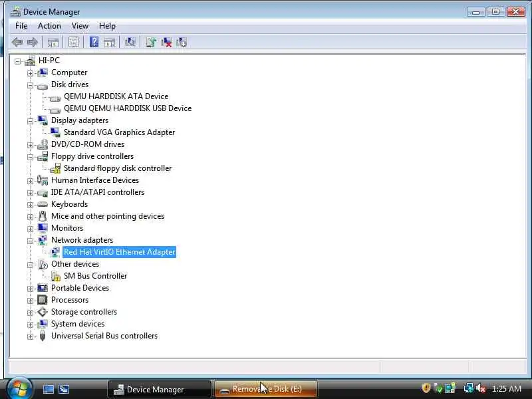This screenshot has width=532, height=399.
Task: Select the Human Interface Devices label
Action: pos(95,180)
